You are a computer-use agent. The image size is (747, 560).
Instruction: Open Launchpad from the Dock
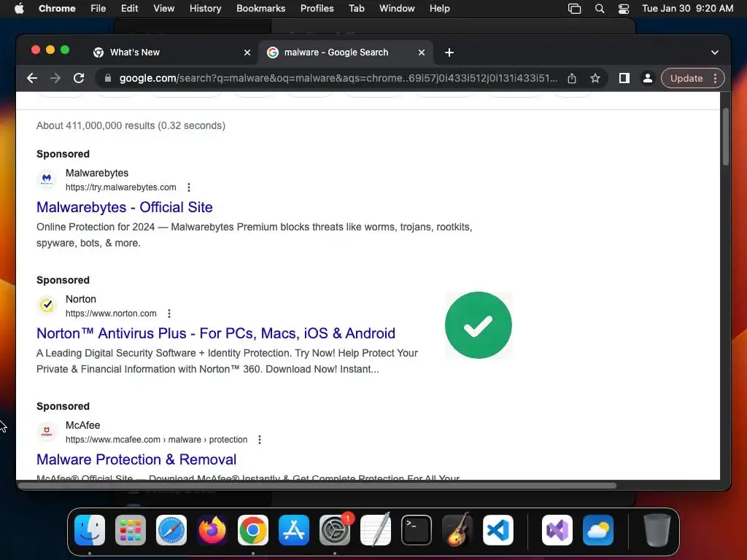click(131, 530)
